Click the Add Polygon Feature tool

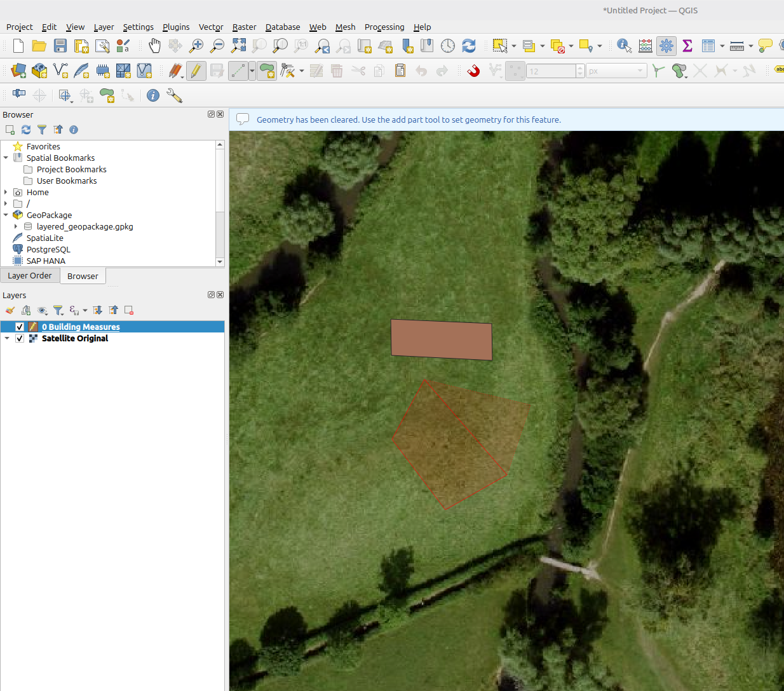pos(267,71)
